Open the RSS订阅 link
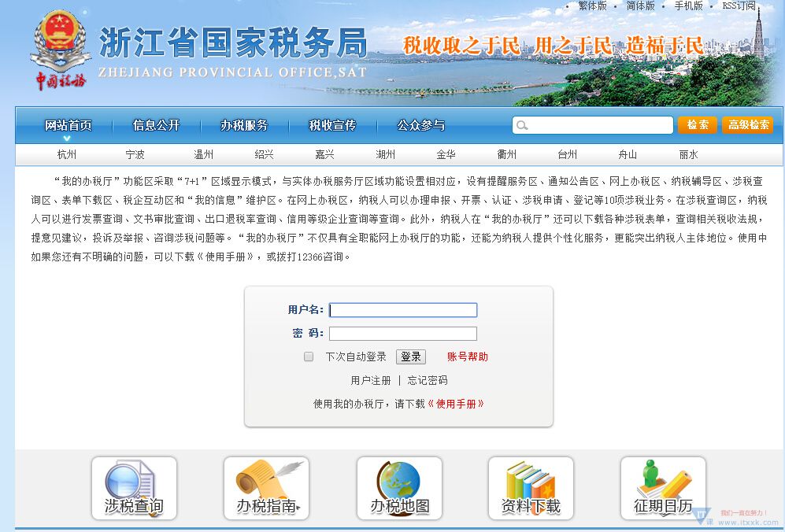 tap(739, 6)
